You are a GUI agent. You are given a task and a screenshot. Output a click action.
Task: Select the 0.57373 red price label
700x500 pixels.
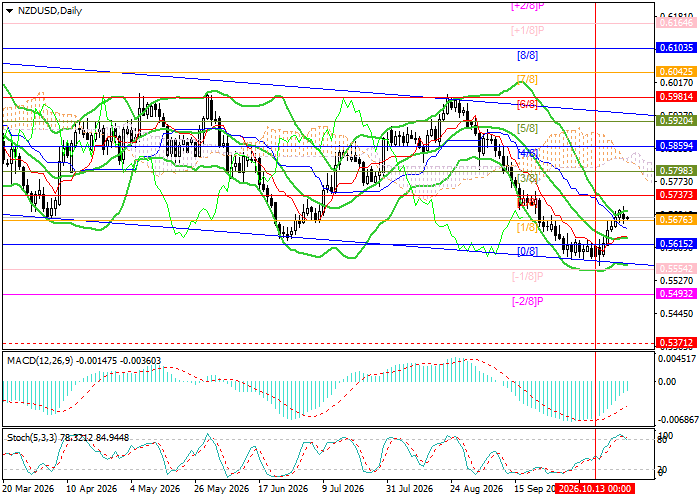point(676,195)
